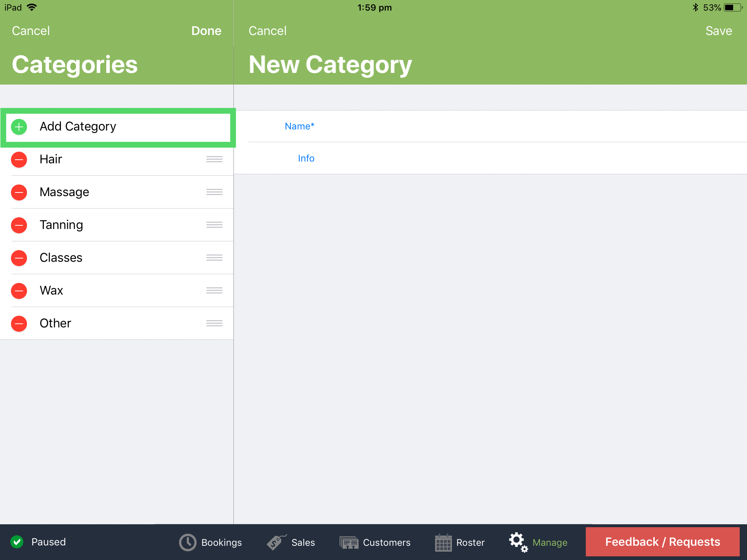This screenshot has height=560, width=747.
Task: Tap the red delete icon beside Hair
Action: point(19,160)
